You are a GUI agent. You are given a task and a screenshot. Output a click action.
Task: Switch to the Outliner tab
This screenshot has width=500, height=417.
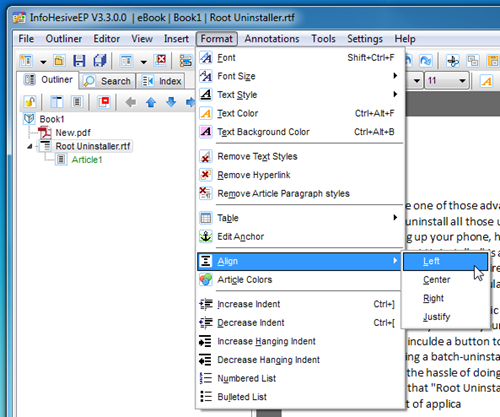click(48, 80)
